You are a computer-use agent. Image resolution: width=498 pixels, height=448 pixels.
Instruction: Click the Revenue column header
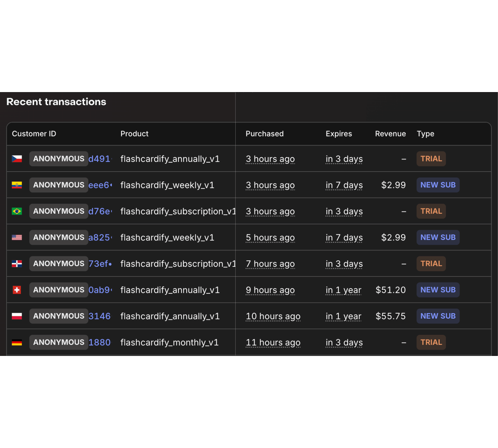pos(391,134)
